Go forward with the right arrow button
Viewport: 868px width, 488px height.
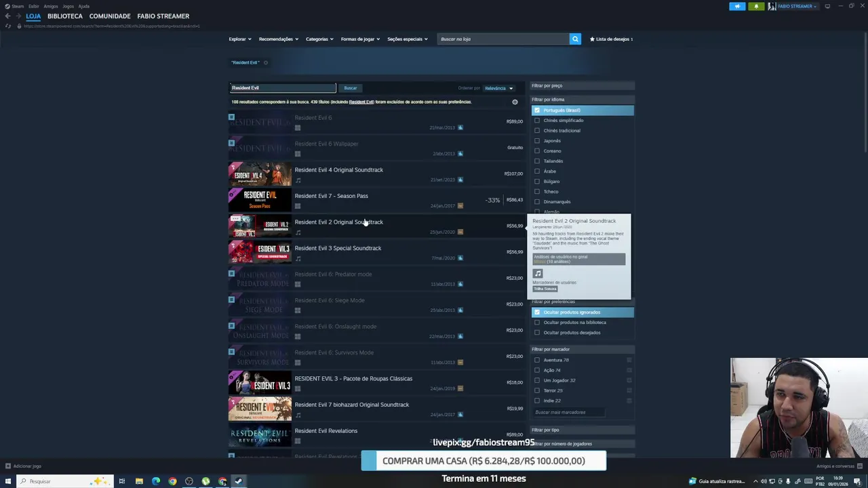[x=18, y=16]
